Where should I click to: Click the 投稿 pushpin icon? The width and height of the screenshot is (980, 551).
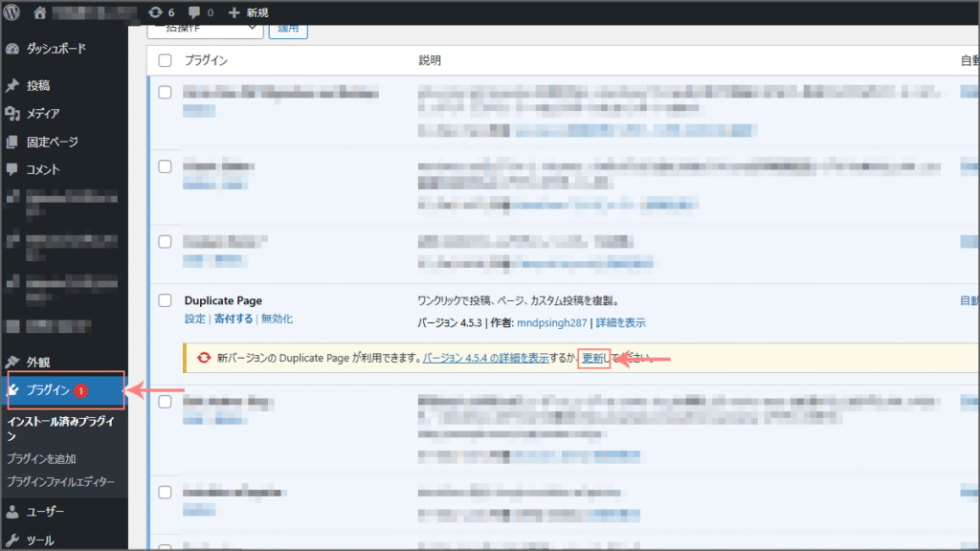click(12, 85)
